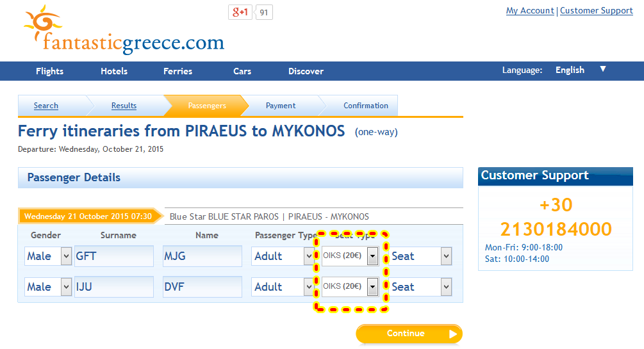The image size is (644, 349).
Task: Click the GFT surname field
Action: pyautogui.click(x=114, y=256)
